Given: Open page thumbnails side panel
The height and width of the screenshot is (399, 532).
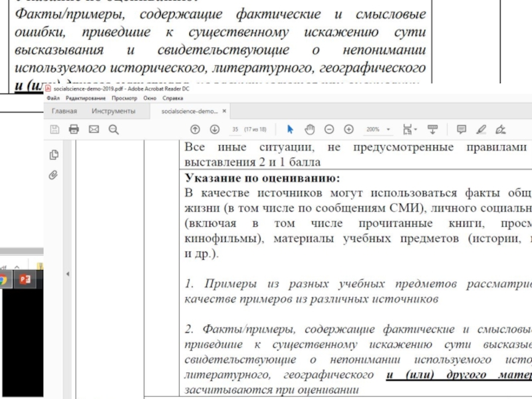Looking at the screenshot, I should click(x=54, y=155).
